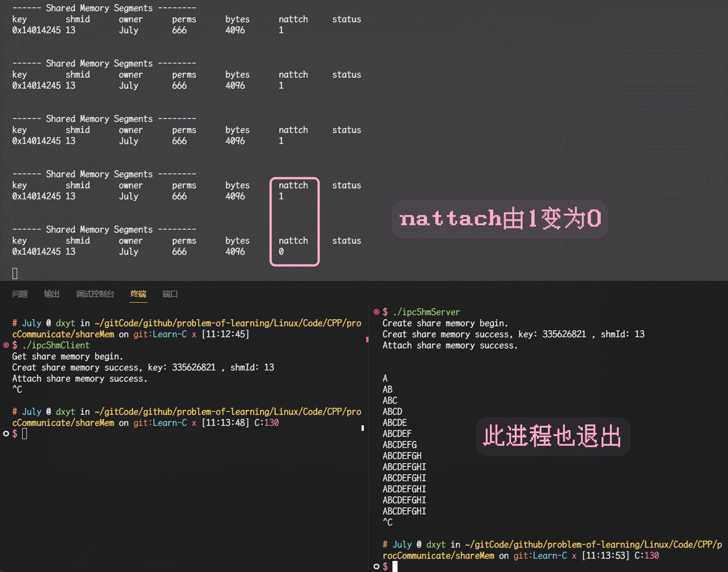Viewport: 728px width, 572px height.
Task: Click the left terminal input cursor
Action: (24, 434)
